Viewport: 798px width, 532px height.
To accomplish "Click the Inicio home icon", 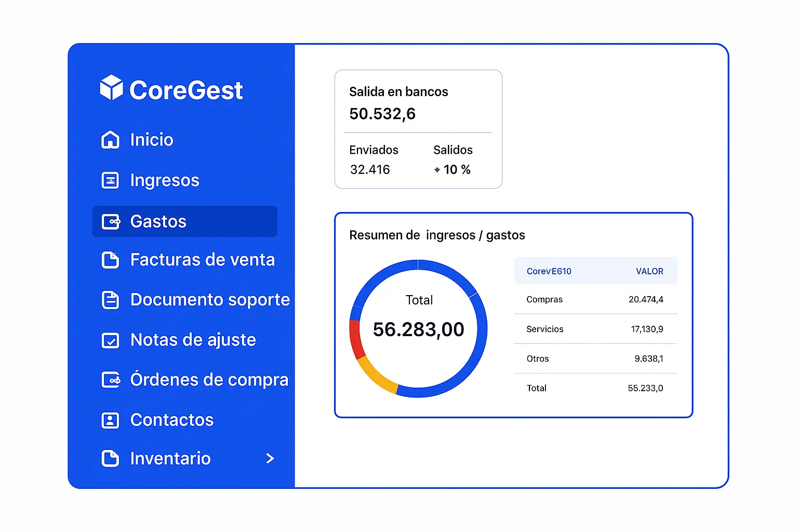I will click(110, 140).
